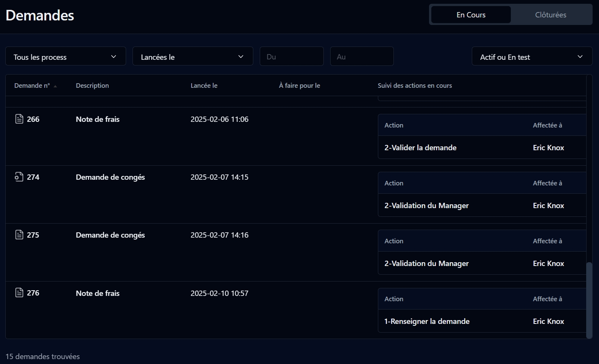
Task: Click the document icon for request 276
Action: click(x=19, y=292)
